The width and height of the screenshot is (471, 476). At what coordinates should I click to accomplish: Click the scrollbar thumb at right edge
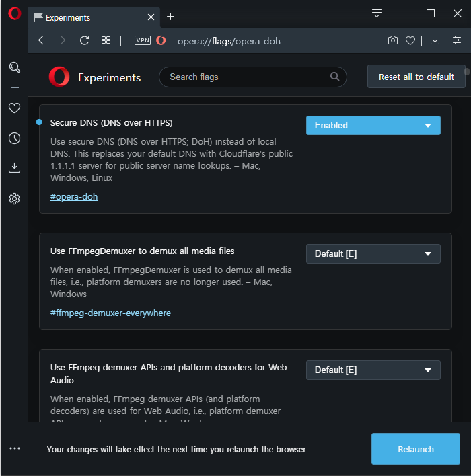[467, 71]
